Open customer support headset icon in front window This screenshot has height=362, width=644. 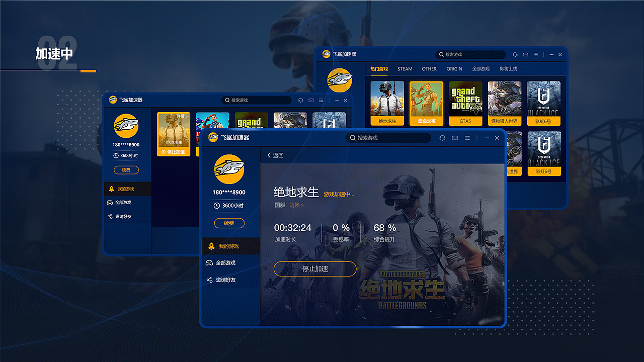coord(442,138)
